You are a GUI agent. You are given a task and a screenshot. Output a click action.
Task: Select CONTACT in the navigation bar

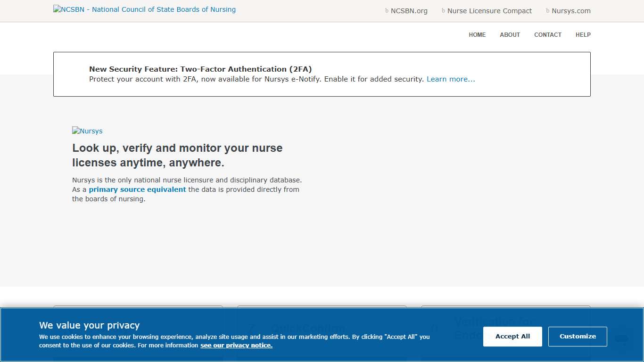(x=548, y=34)
